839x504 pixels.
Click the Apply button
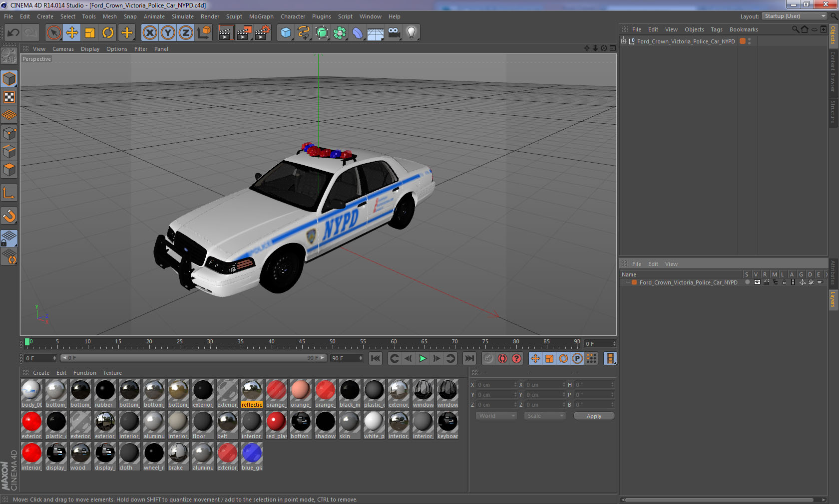point(594,416)
